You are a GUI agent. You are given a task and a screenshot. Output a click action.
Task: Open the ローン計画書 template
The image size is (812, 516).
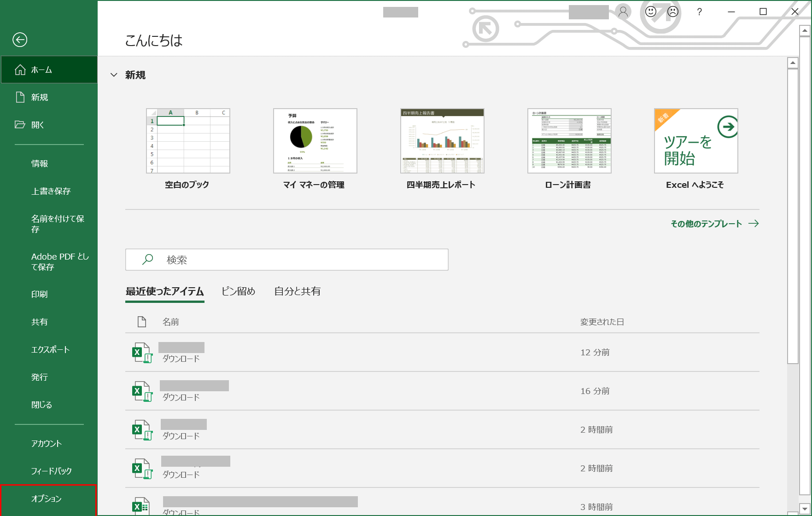pyautogui.click(x=569, y=149)
